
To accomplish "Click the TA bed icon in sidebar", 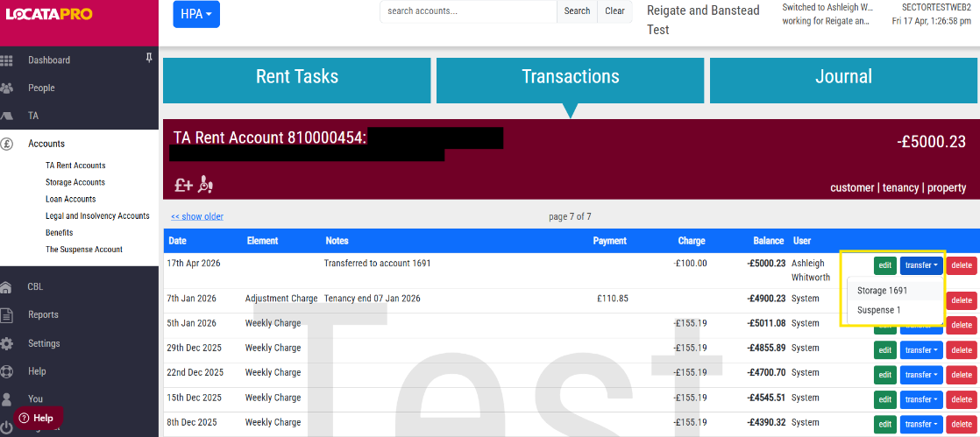I will (x=6, y=116).
